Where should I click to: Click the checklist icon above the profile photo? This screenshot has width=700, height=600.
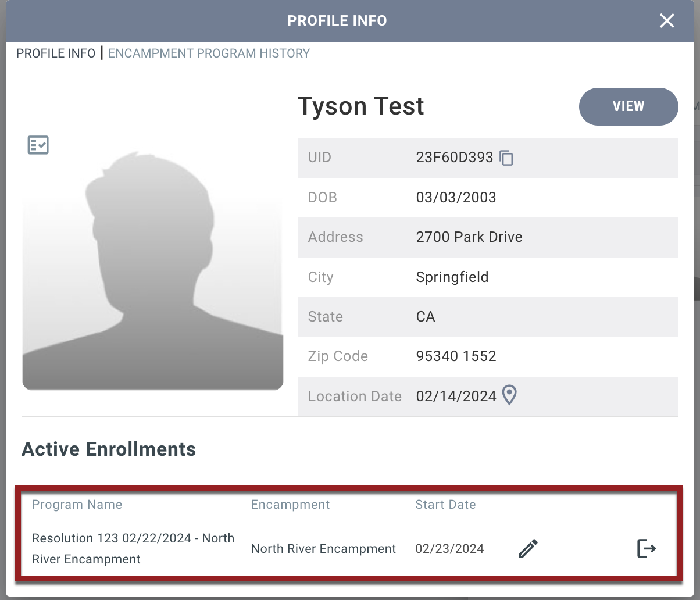[38, 145]
